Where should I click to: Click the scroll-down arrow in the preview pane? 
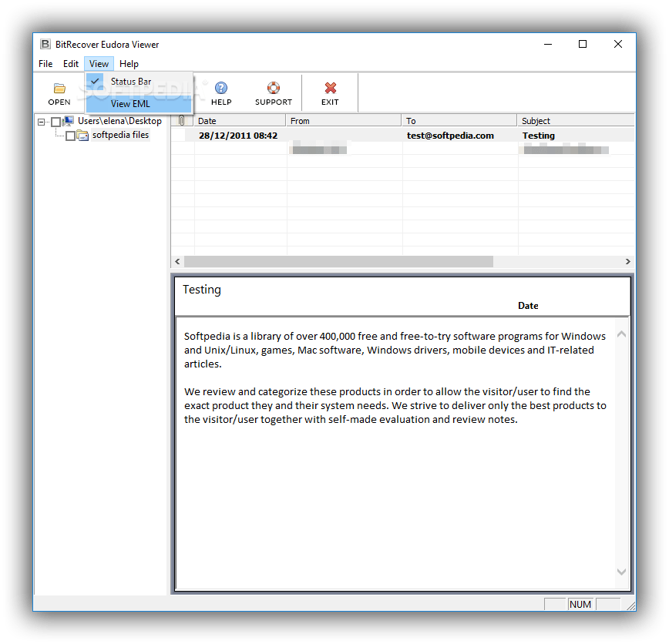pos(621,572)
